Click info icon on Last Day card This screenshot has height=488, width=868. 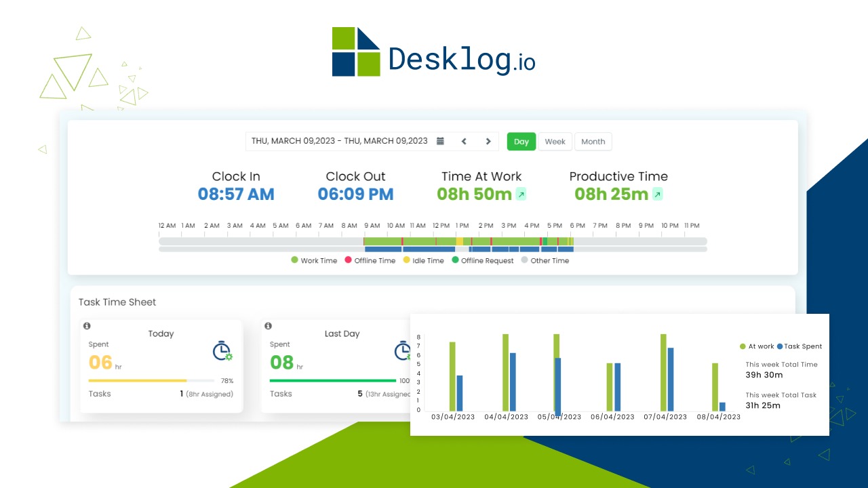268,326
